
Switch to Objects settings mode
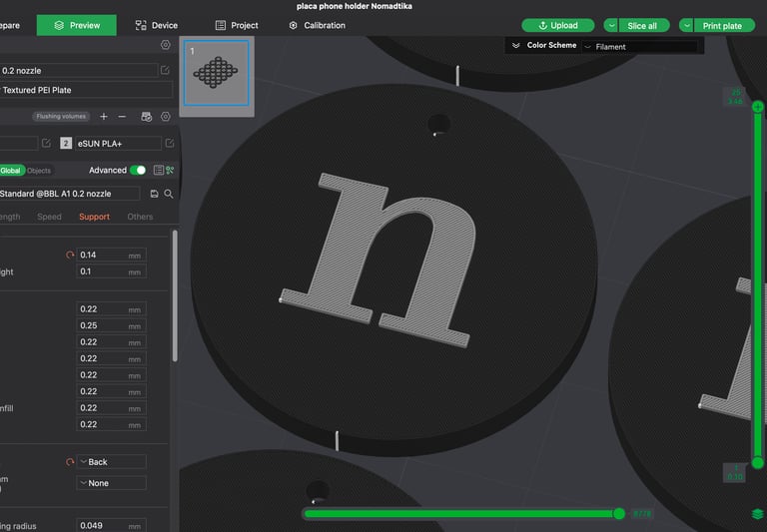[39, 171]
